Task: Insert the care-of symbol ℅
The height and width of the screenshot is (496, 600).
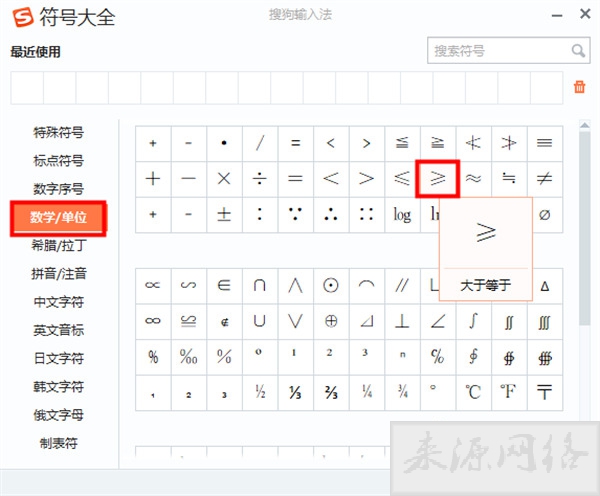Action: (x=438, y=357)
